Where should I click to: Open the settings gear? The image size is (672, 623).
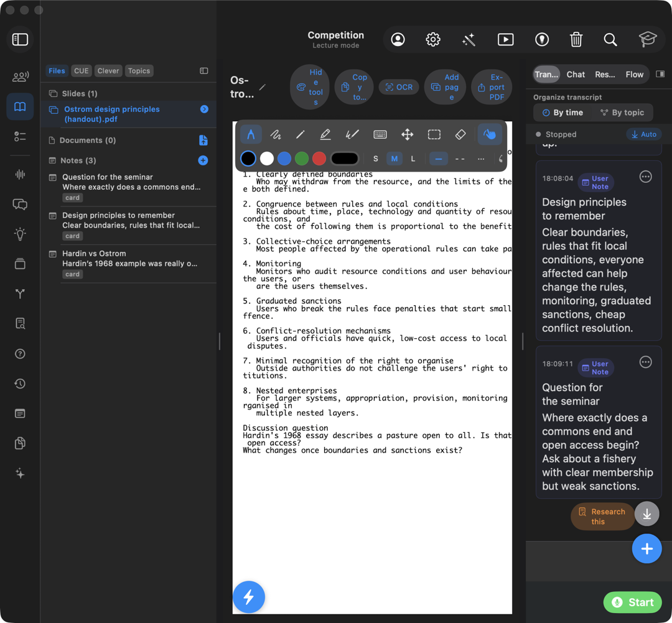point(433,39)
